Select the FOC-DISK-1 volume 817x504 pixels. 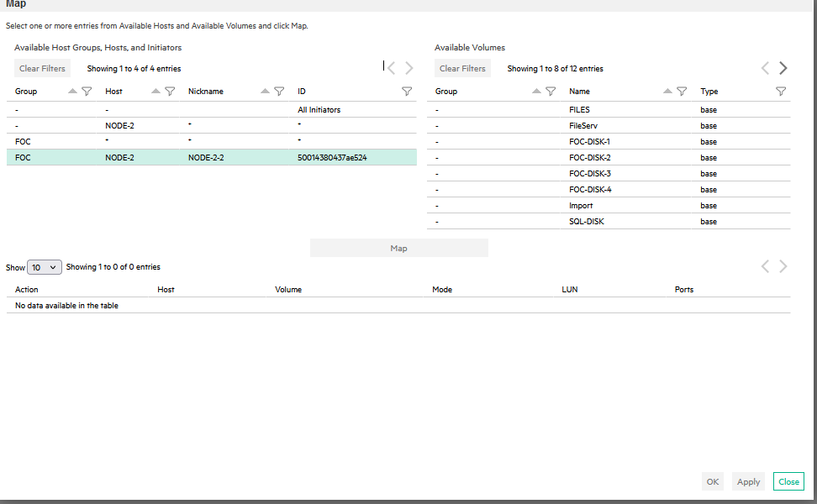tap(609, 142)
